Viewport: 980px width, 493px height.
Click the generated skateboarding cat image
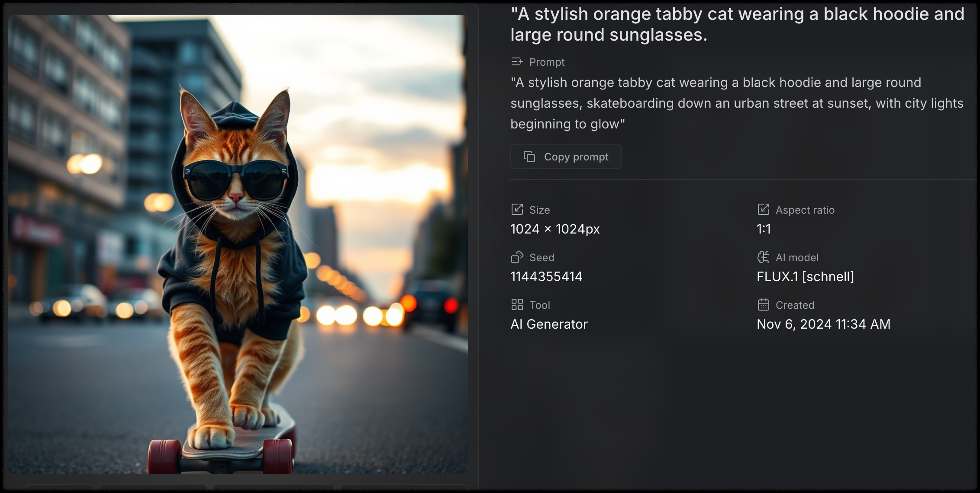click(x=238, y=244)
